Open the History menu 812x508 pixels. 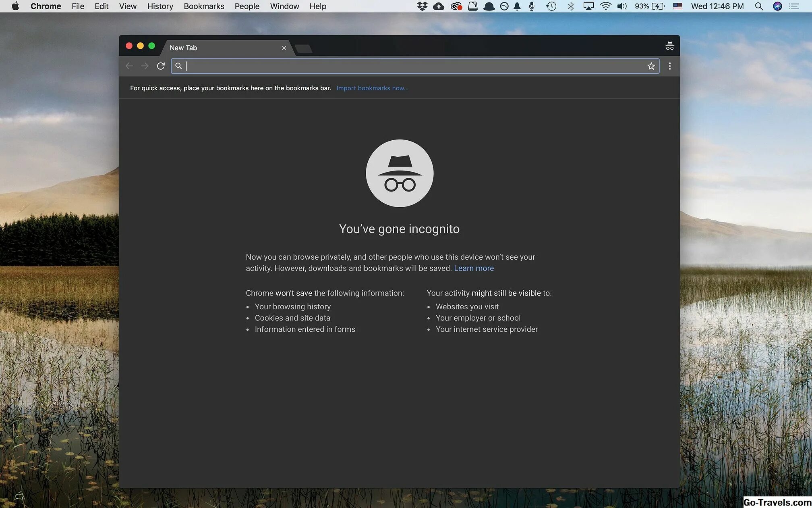point(160,6)
